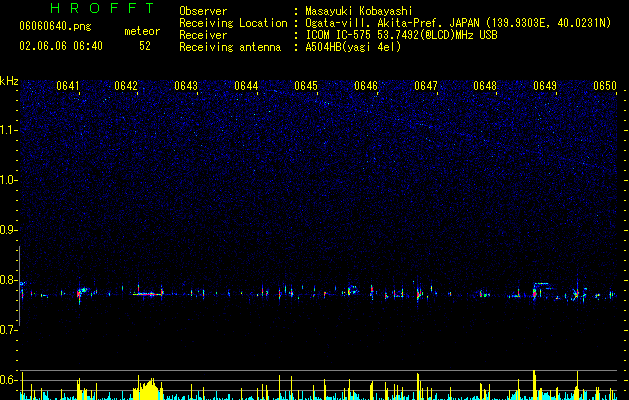
Task: Click the 0642 time marker
Action: [126, 86]
